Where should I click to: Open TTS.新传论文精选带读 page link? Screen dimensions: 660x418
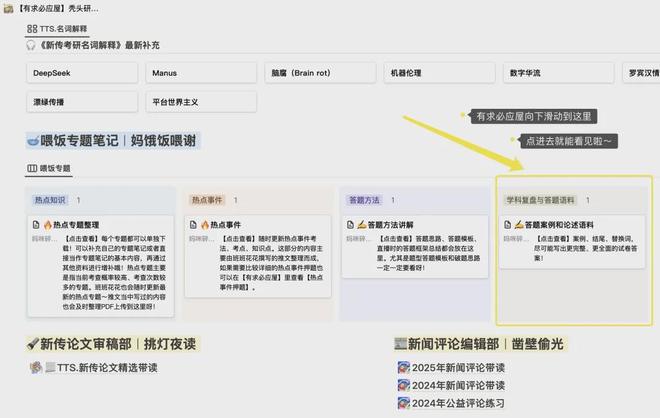click(x=107, y=367)
